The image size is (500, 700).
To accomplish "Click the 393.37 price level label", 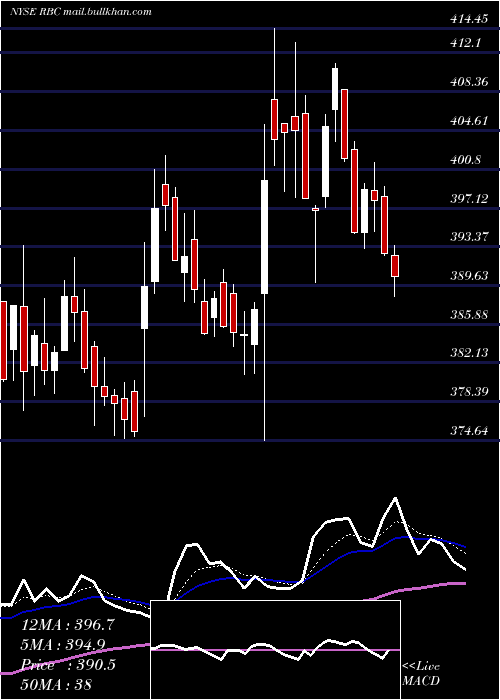I will click(469, 237).
